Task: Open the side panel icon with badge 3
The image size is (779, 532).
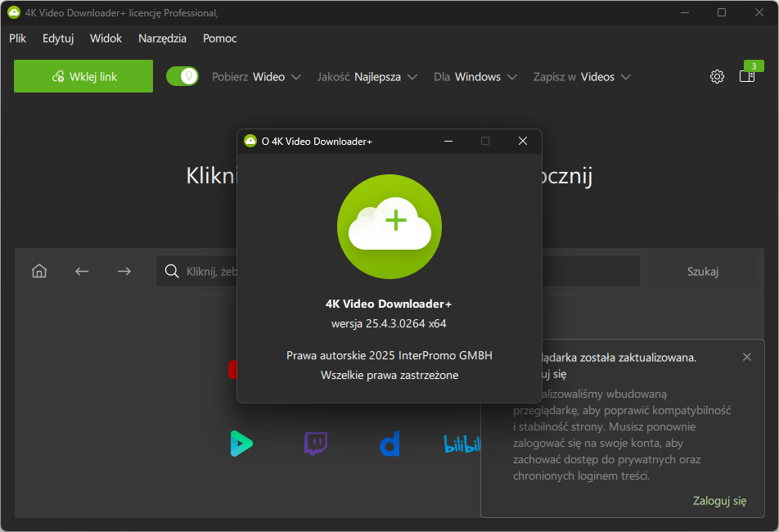Action: point(747,76)
